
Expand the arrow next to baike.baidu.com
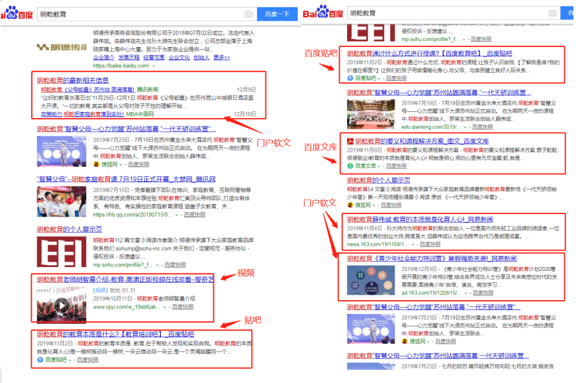point(154,66)
